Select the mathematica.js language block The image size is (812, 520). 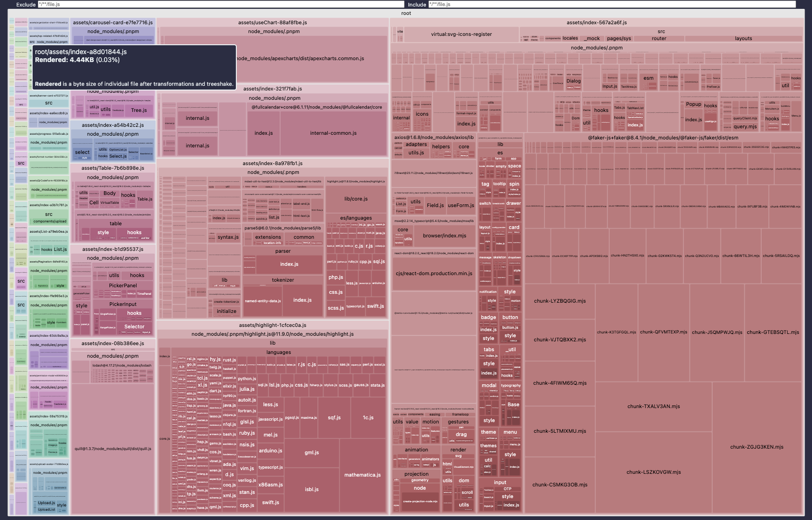click(363, 475)
